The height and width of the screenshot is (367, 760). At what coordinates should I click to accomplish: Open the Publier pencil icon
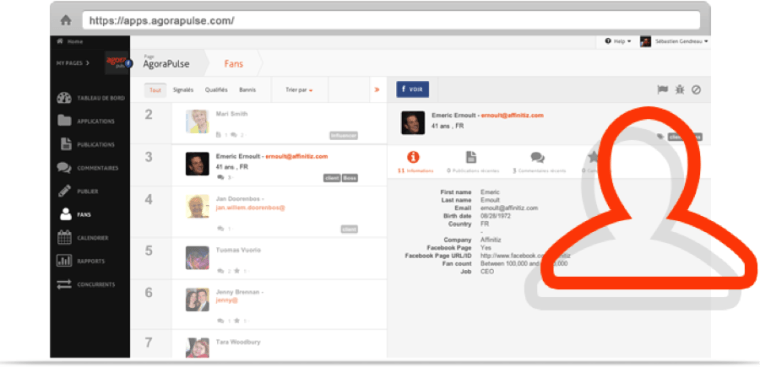[x=64, y=191]
